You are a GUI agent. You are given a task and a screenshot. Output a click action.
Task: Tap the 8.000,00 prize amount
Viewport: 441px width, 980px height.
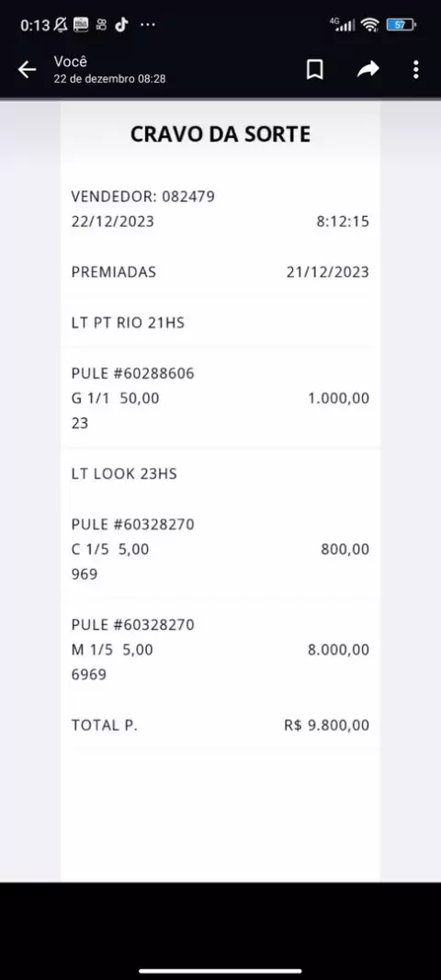click(x=338, y=650)
